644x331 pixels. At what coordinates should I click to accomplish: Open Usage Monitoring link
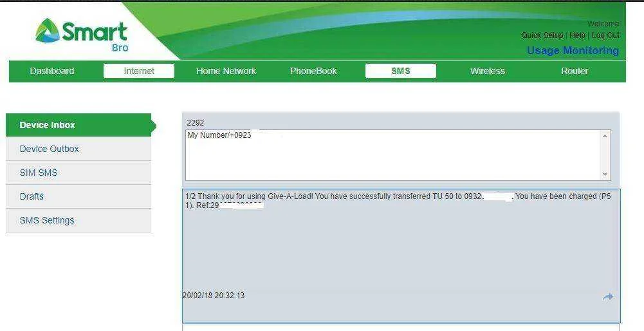click(573, 51)
